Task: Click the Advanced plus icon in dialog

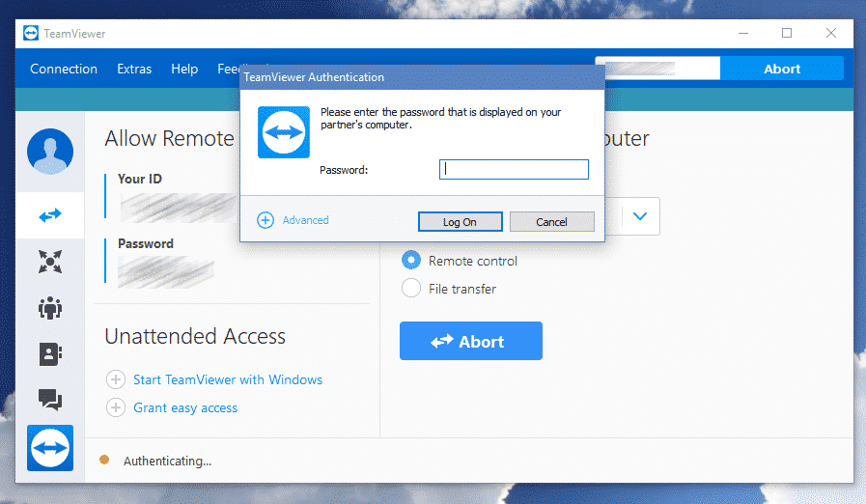Action: 265,220
